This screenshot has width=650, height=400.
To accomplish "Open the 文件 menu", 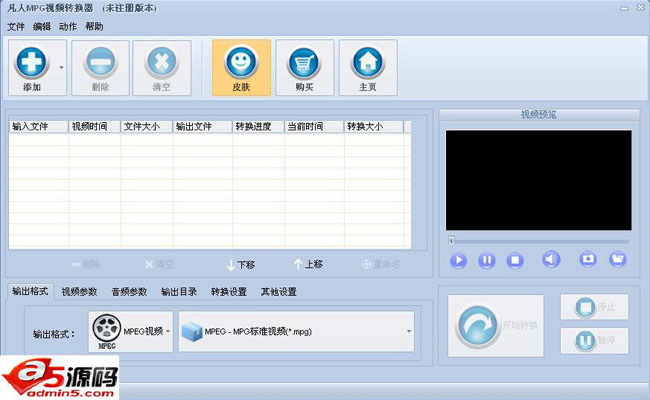I will pos(16,26).
